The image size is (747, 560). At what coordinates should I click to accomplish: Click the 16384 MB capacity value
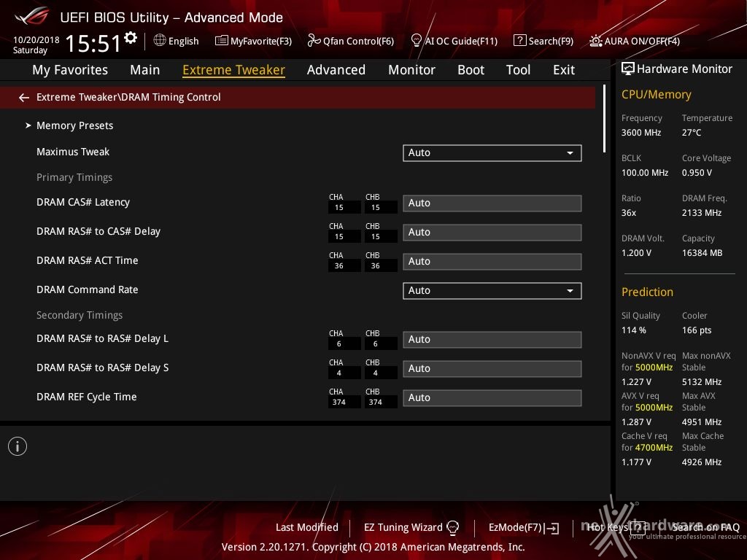point(702,253)
